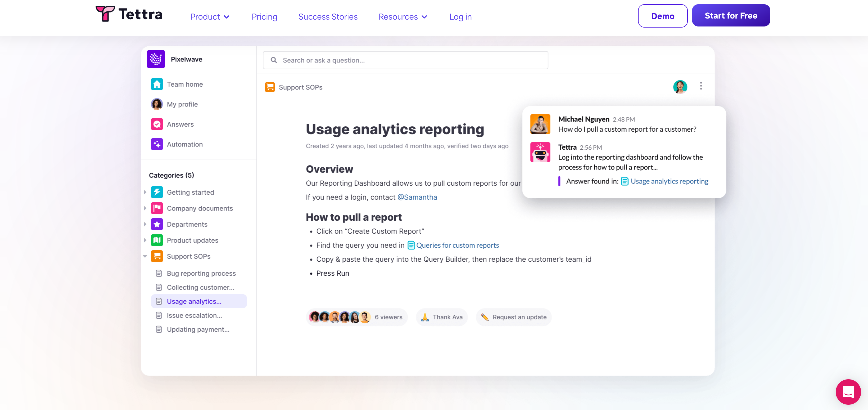Click Start for Free button

tap(731, 16)
